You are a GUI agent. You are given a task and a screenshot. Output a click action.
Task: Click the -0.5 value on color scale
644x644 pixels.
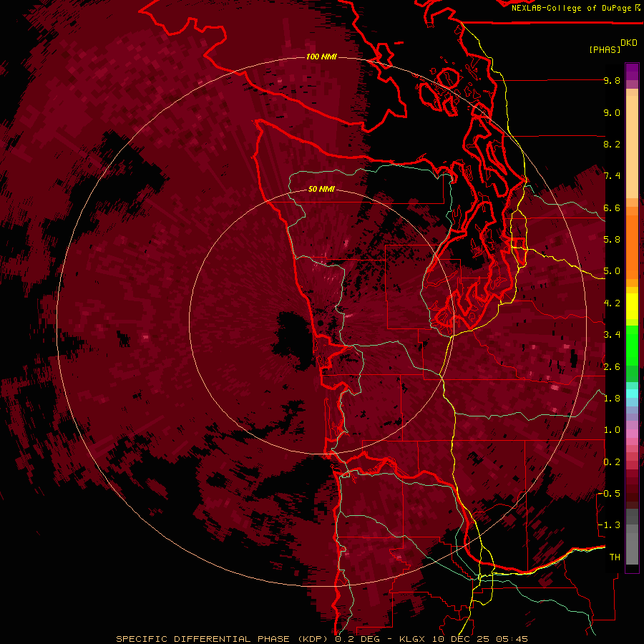[x=609, y=494]
